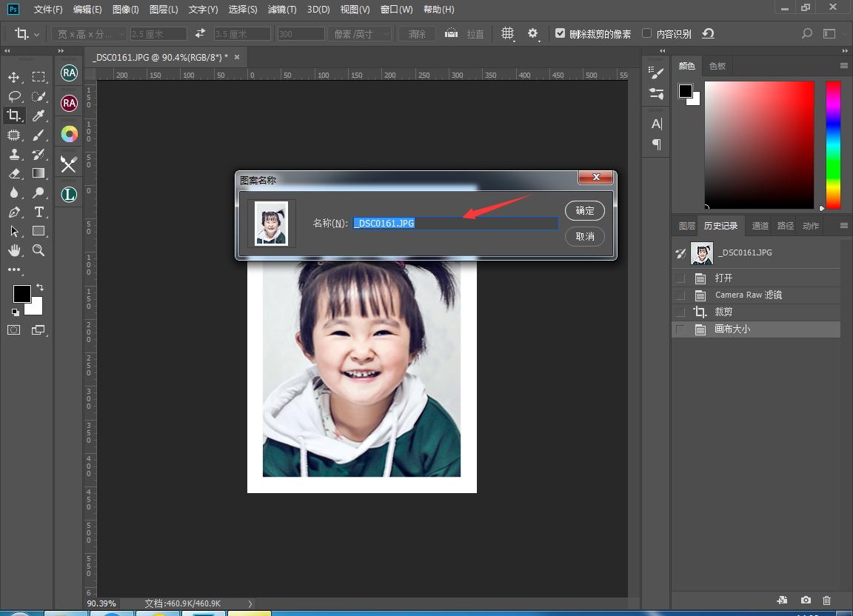
Task: Select the Hand tool
Action: [13, 251]
